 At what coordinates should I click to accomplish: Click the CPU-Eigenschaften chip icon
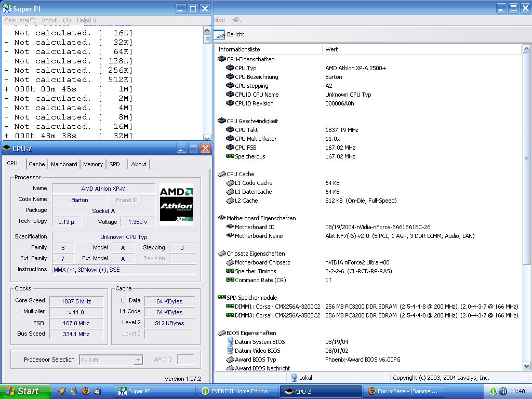[221, 59]
